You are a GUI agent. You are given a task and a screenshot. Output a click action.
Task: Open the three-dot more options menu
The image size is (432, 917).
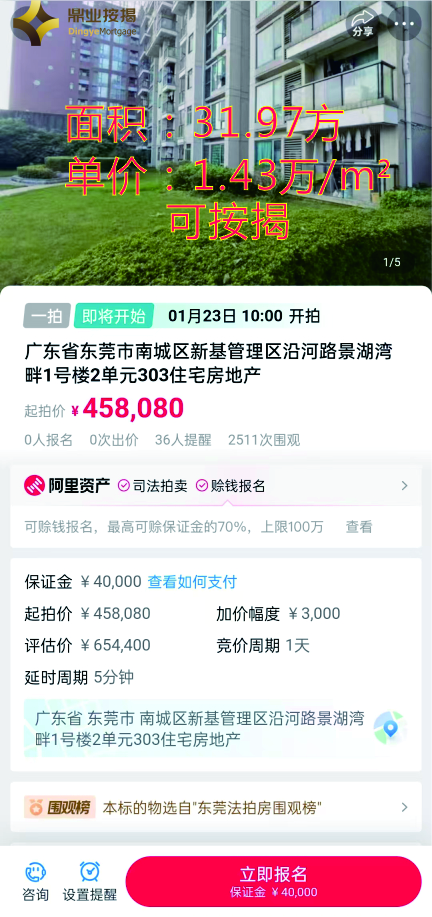coord(404,24)
